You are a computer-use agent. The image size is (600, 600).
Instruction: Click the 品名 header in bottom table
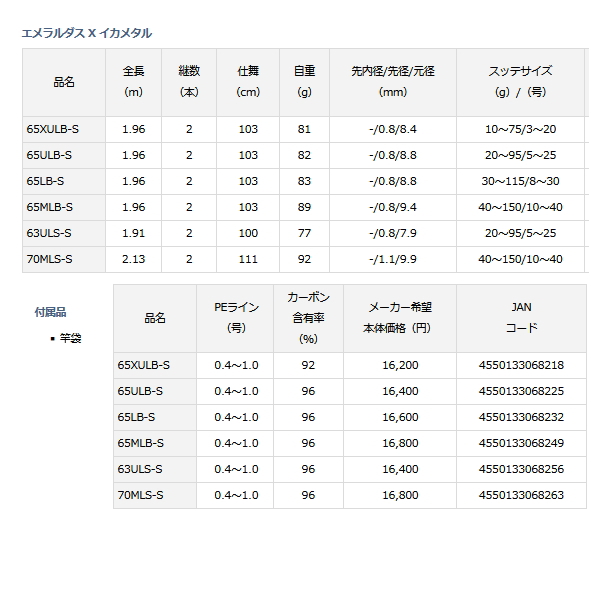pos(155,318)
